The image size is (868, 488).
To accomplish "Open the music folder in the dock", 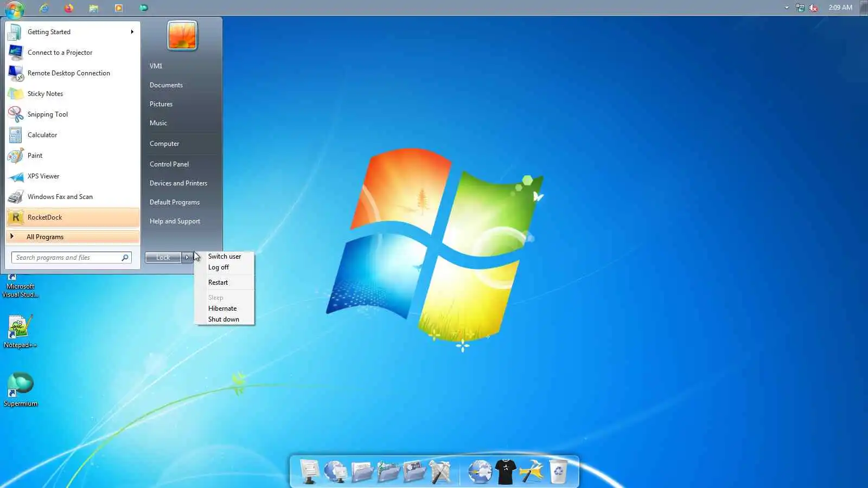I will click(388, 472).
